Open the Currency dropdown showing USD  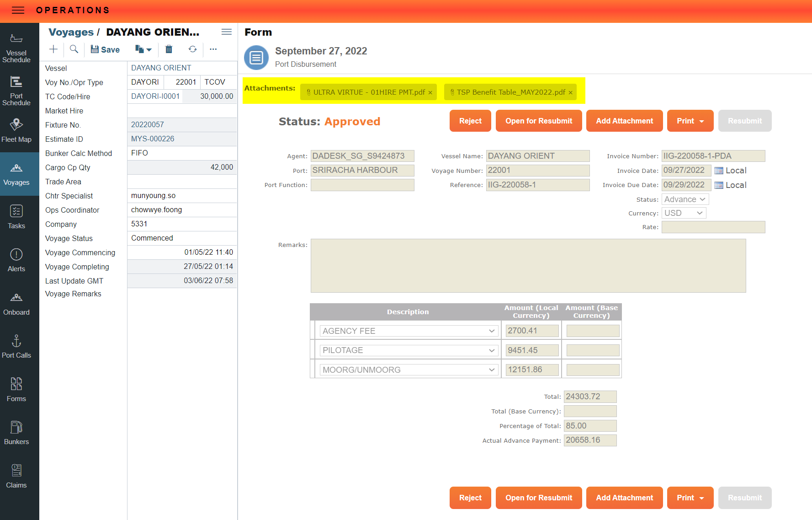click(x=684, y=213)
